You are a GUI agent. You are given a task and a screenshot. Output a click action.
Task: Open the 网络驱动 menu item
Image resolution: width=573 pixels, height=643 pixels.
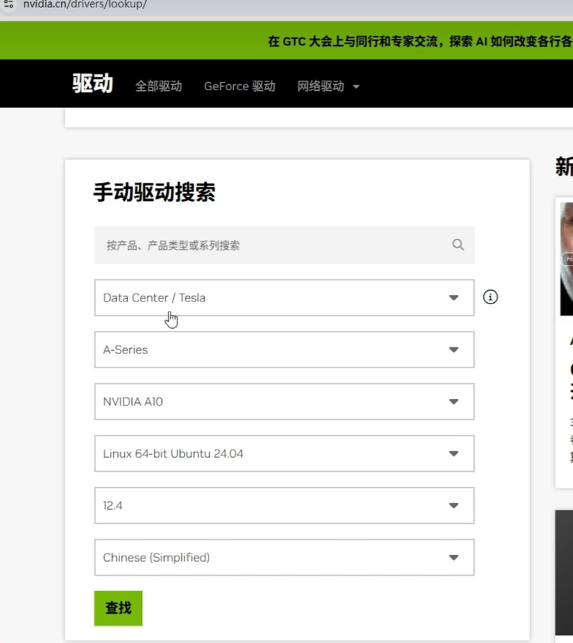pyautogui.click(x=320, y=86)
